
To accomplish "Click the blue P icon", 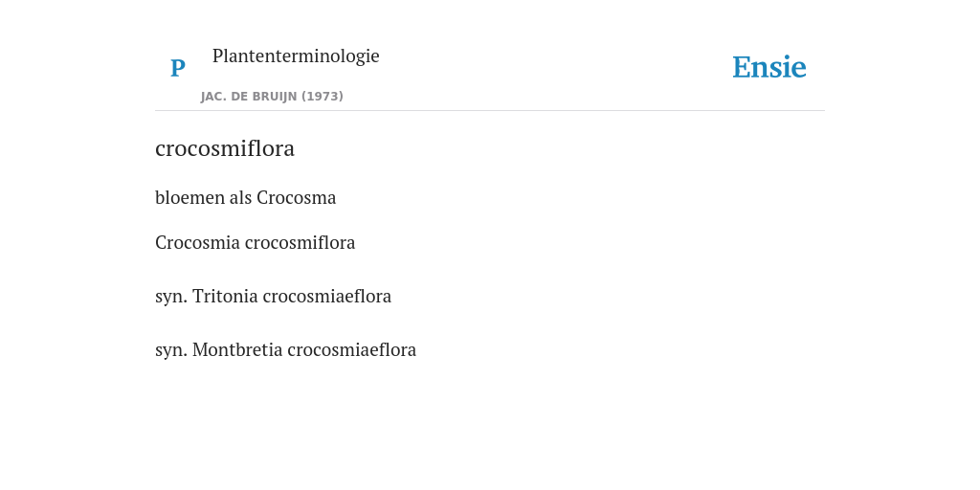I will click(x=177, y=68).
